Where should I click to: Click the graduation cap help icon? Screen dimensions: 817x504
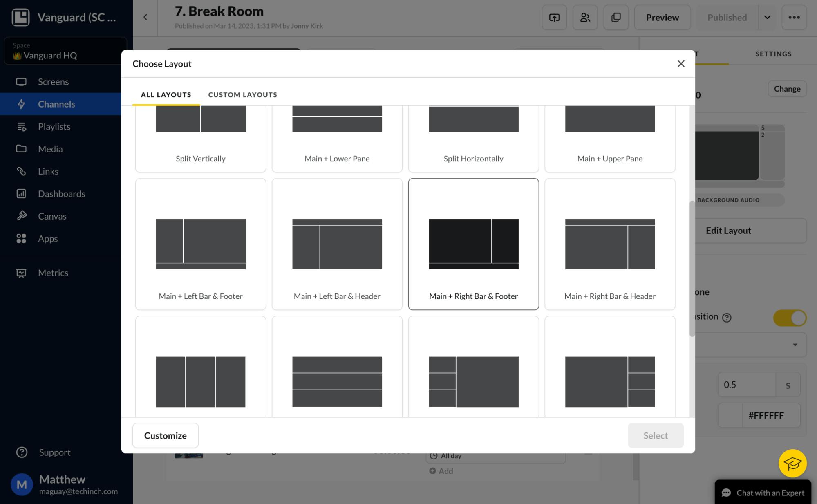[792, 464]
